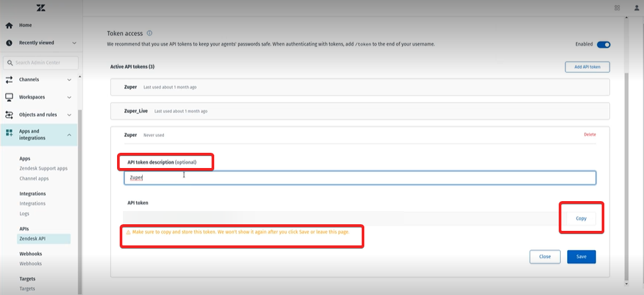Screen dimensions: 644x295
Task: Open the Targets sub-item
Action: coord(27,289)
